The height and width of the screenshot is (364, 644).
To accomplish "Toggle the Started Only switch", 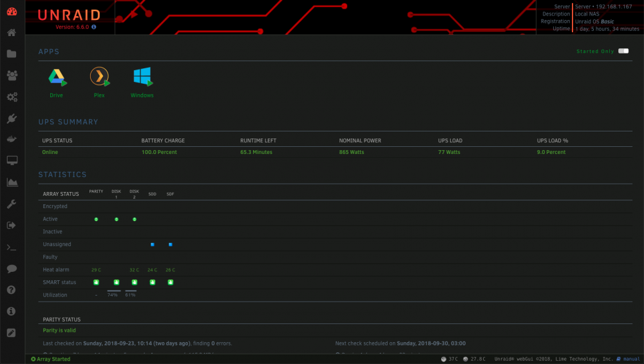I will click(623, 51).
